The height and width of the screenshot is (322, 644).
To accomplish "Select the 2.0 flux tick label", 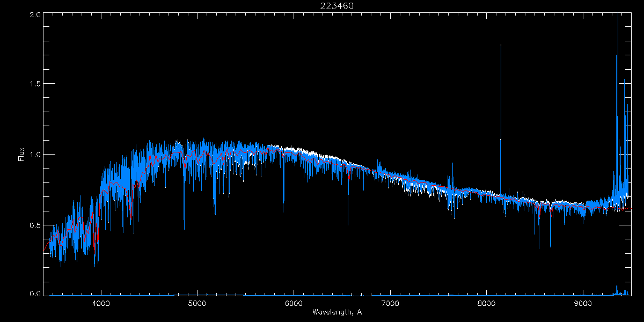I will [x=34, y=14].
